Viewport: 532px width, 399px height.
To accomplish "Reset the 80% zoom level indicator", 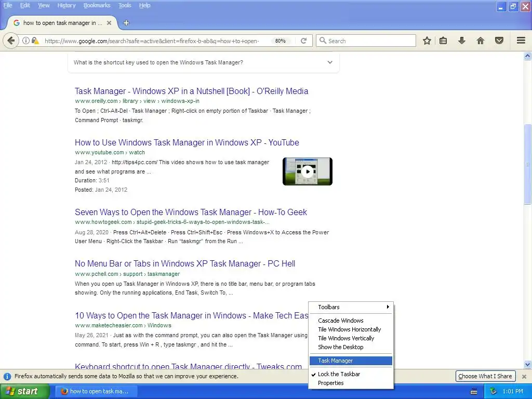I will tap(280, 41).
